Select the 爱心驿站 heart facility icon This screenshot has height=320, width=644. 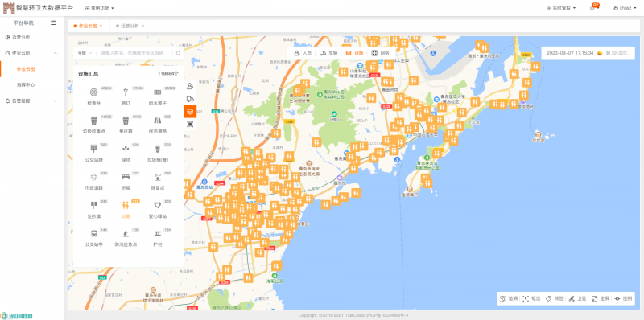(157, 205)
